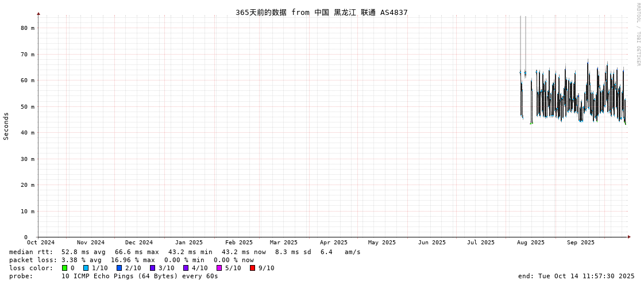Click the Oct 2024 x-axis label
The image size is (644, 284).
[41, 243]
